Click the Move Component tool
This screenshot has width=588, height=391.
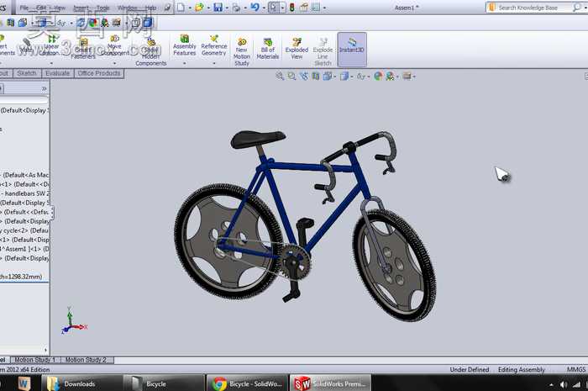114,45
